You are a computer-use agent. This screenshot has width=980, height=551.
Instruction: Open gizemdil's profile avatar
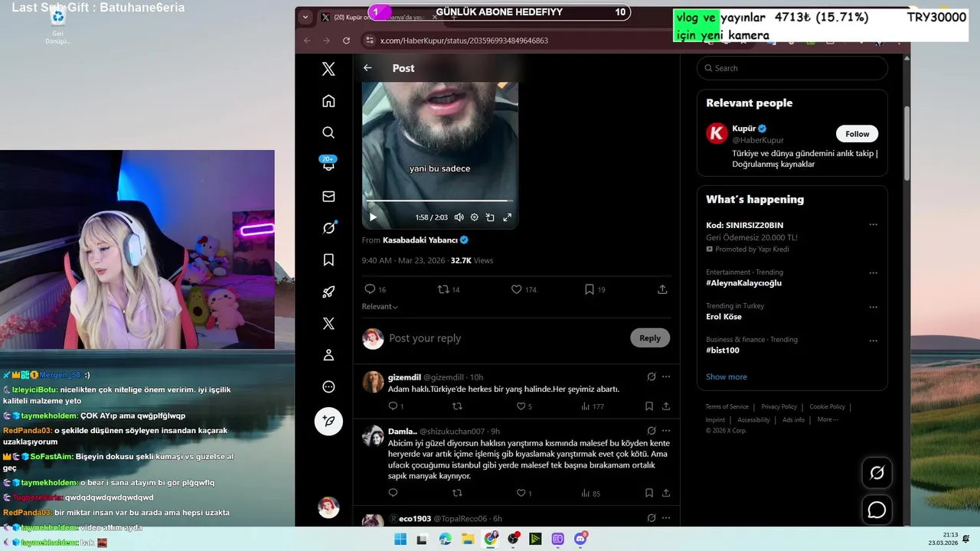pyautogui.click(x=373, y=382)
